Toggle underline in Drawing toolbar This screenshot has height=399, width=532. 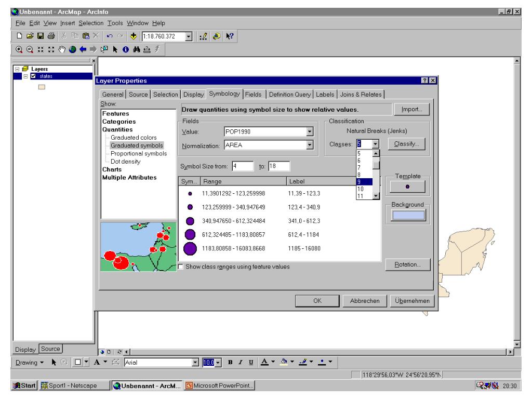(x=251, y=362)
